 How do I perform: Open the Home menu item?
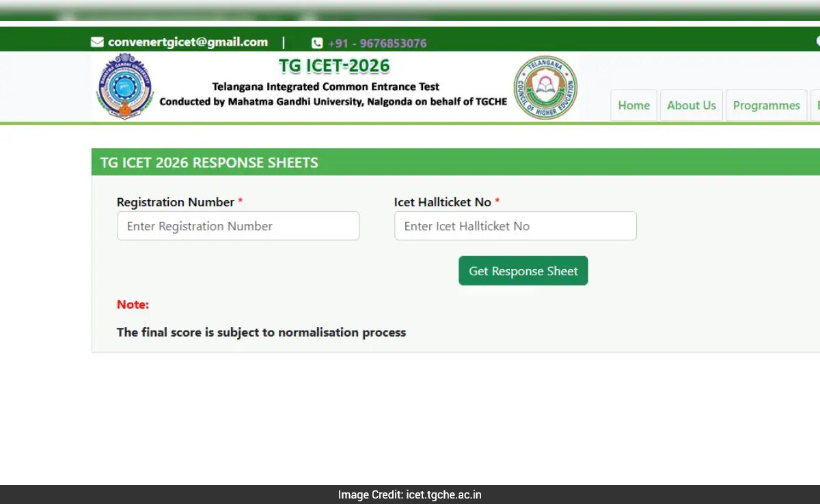click(x=633, y=105)
